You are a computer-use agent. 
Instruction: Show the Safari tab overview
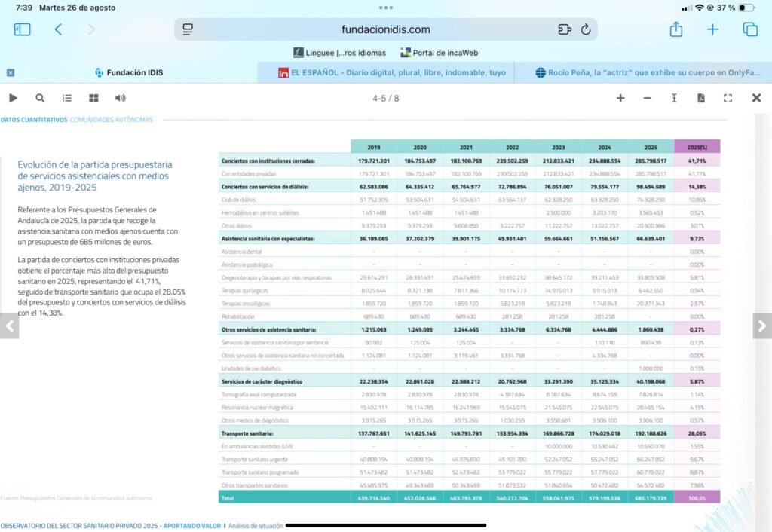750,29
